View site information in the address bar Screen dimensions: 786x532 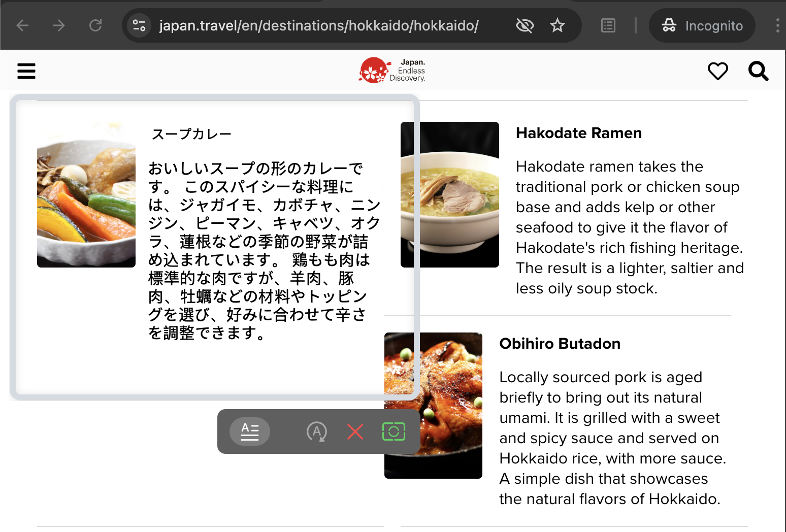pyautogui.click(x=139, y=25)
